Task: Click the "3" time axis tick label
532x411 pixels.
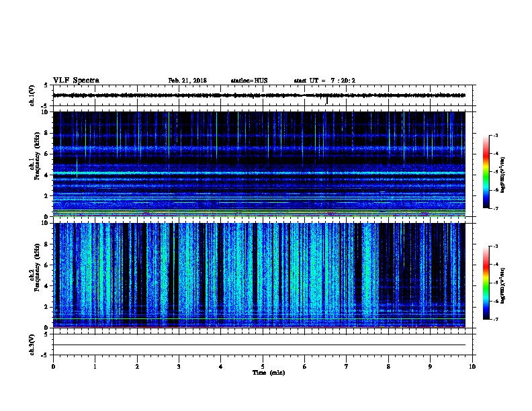Action: coord(179,367)
